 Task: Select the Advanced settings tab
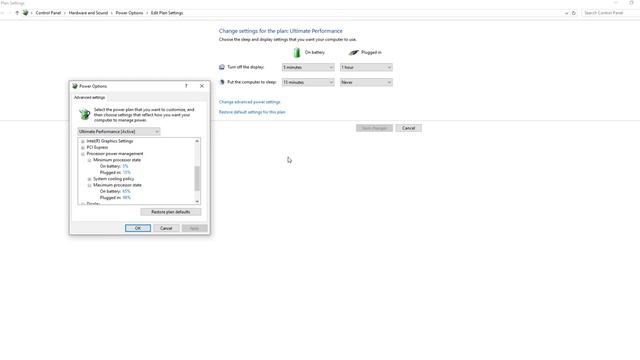point(89,98)
